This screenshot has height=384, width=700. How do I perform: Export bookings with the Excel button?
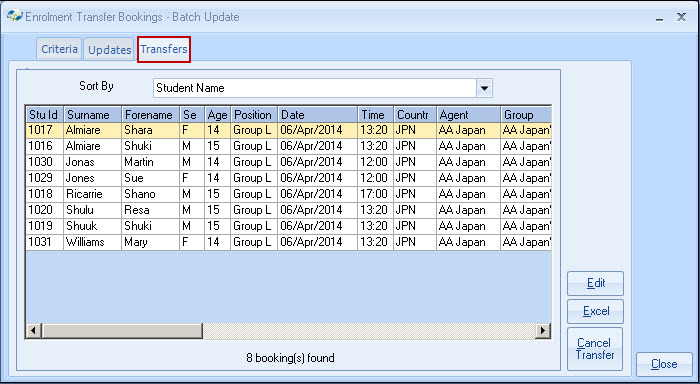point(596,311)
